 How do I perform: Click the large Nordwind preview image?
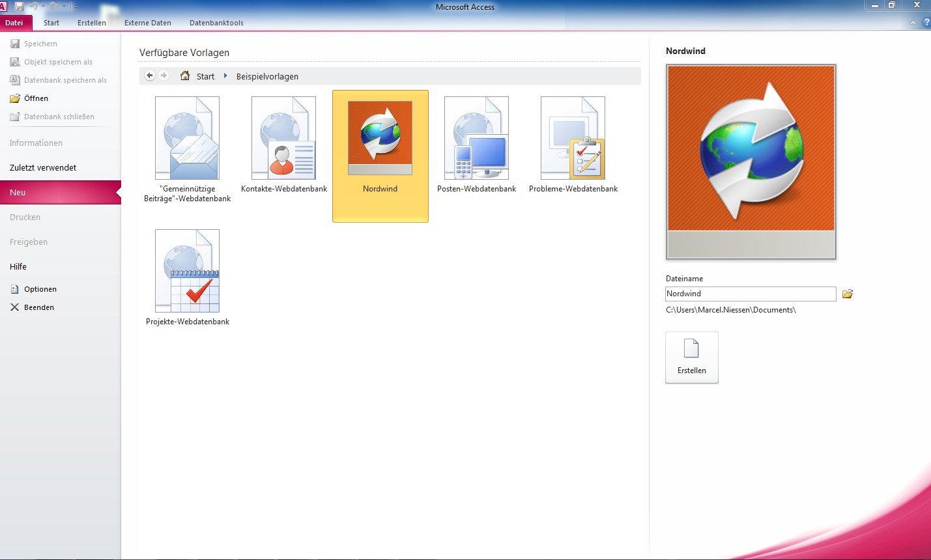coord(751,161)
